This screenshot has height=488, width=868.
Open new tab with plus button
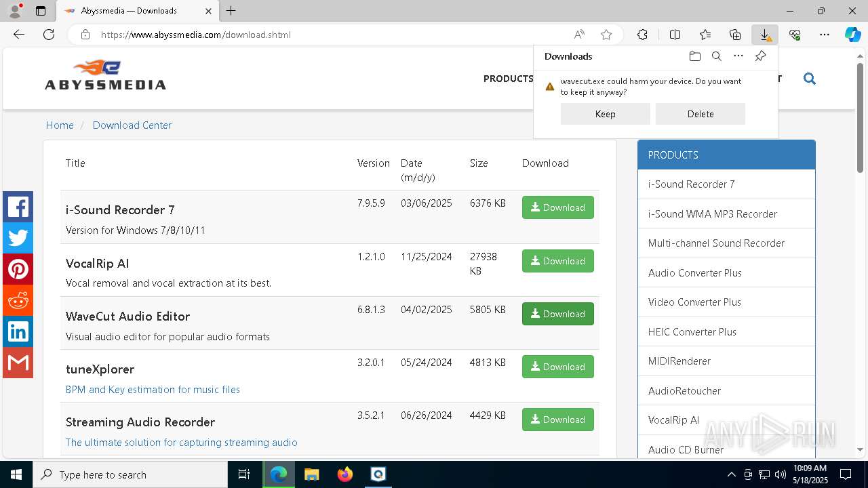coord(231,11)
